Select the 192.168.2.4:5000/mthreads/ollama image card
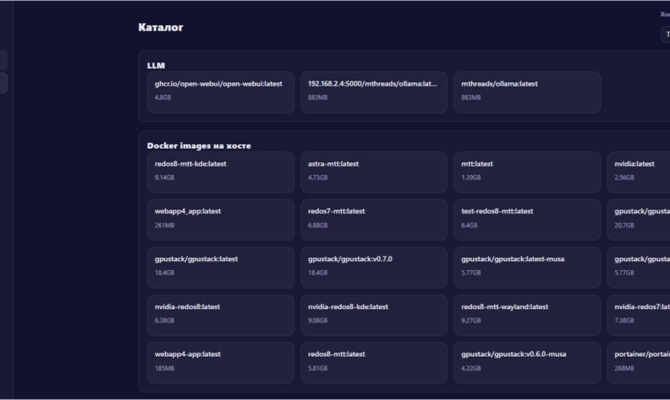The width and height of the screenshot is (670, 400). click(374, 91)
